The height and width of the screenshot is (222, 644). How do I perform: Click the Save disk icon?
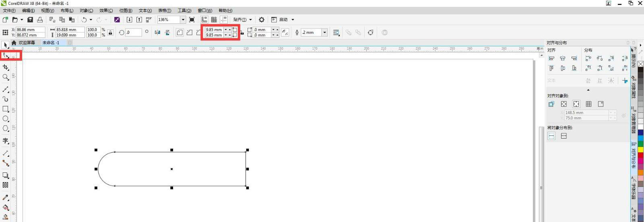click(x=30, y=20)
